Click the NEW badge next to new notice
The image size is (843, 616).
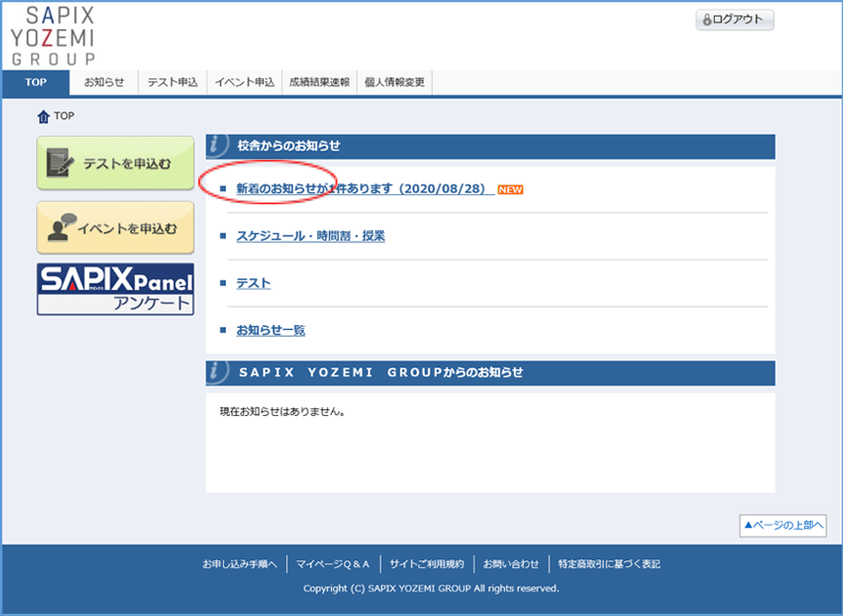point(510,189)
